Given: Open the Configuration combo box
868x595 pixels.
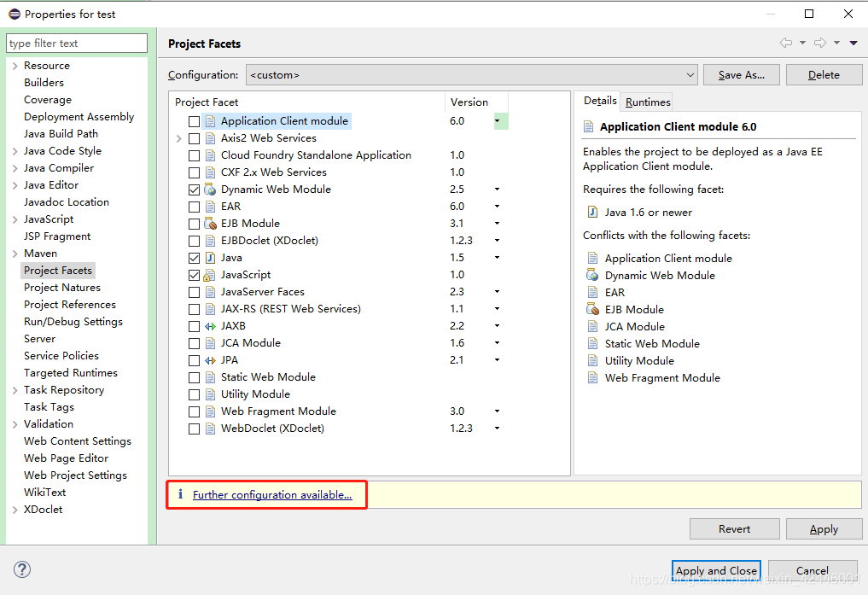Looking at the screenshot, I should click(472, 75).
